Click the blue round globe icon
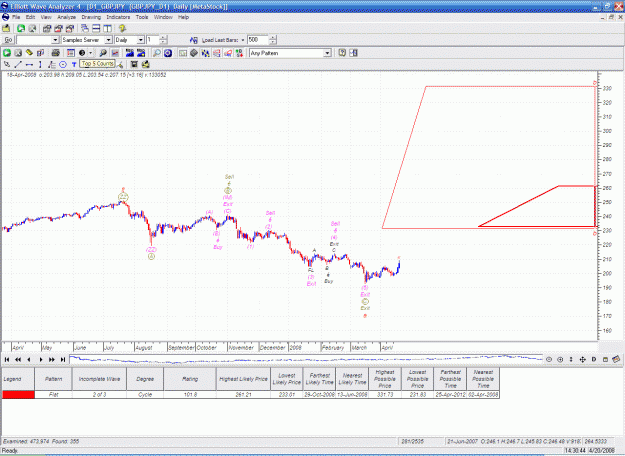Image resolution: width=625 pixels, height=456 pixels. (x=168, y=53)
